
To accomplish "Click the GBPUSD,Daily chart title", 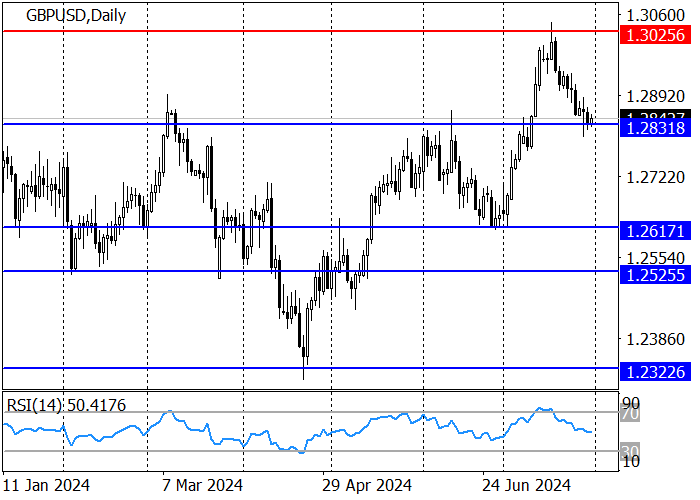I will pyautogui.click(x=76, y=16).
